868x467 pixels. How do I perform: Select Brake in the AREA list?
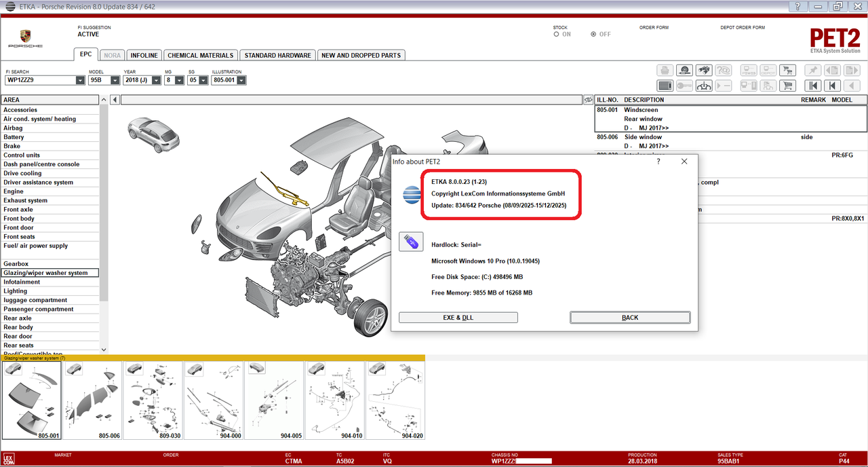point(50,146)
